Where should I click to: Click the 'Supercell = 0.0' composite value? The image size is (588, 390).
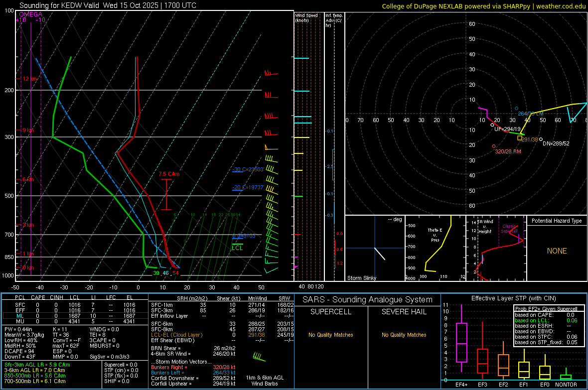(x=121, y=365)
